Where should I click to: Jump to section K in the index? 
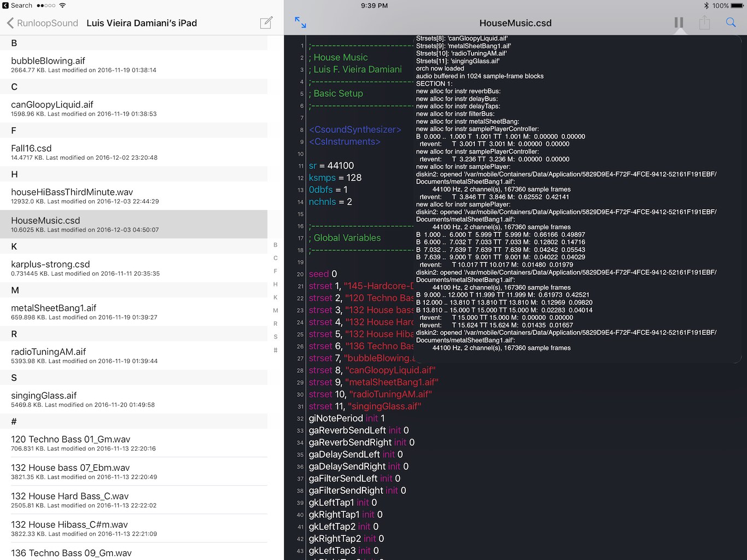point(276,297)
